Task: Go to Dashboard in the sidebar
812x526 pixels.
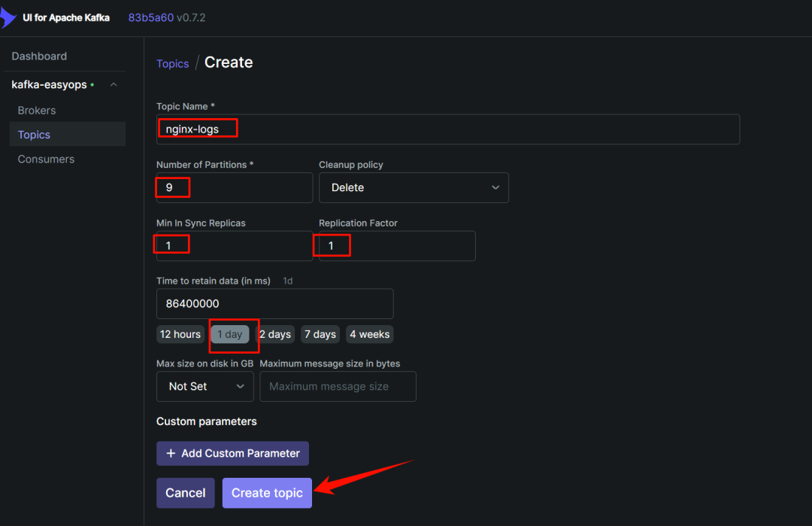Action: [39, 56]
